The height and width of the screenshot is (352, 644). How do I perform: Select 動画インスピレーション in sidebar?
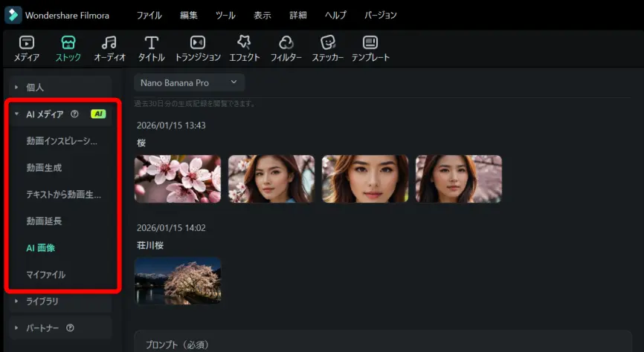tap(62, 141)
